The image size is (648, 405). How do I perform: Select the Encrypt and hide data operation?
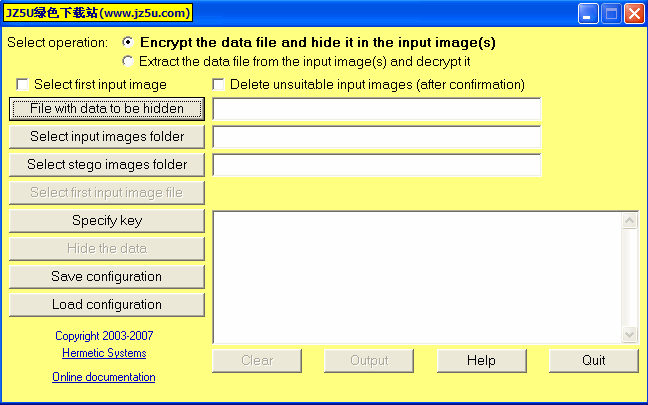(x=128, y=42)
